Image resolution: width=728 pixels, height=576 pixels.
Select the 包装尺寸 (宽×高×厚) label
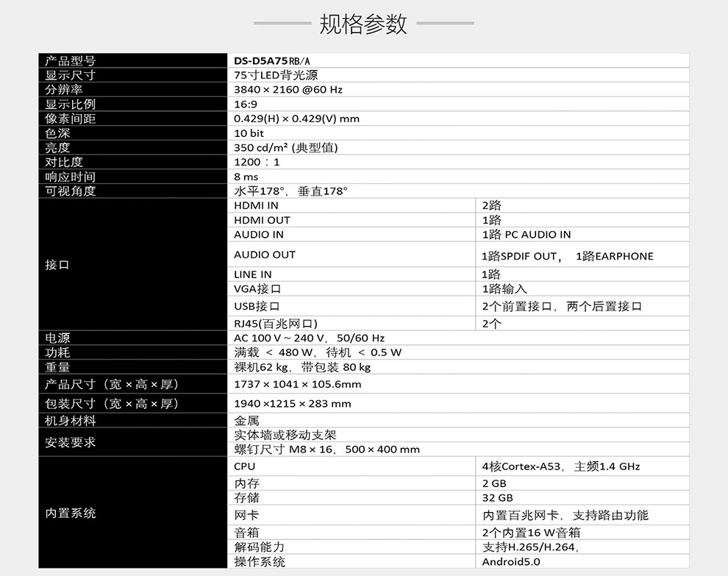pyautogui.click(x=112, y=404)
